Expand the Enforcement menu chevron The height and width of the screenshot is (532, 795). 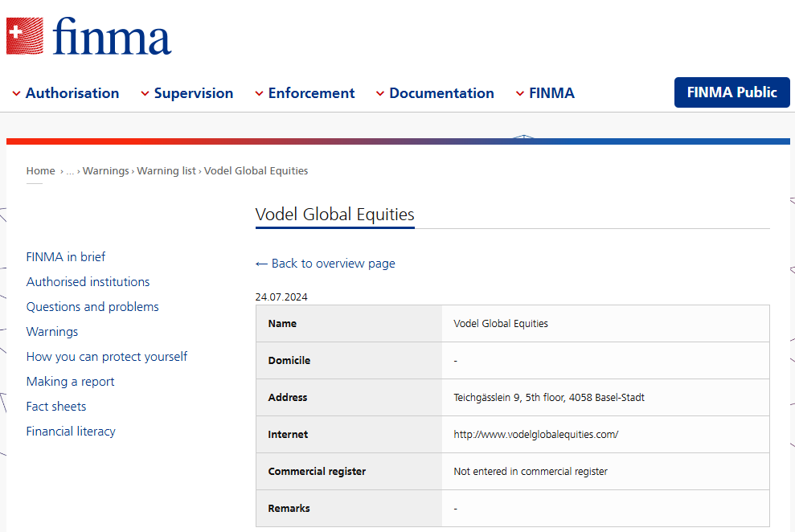[259, 94]
